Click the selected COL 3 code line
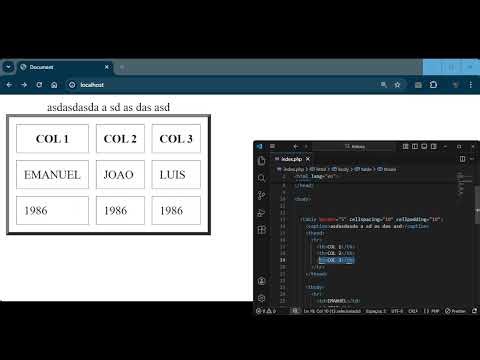 [x=337, y=260]
